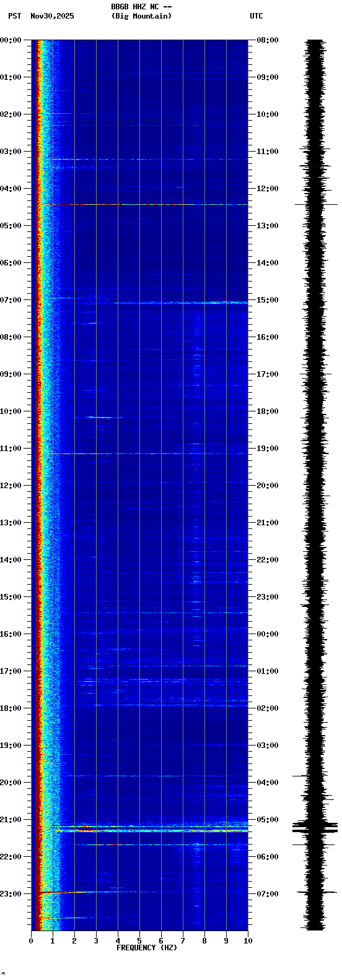Click the UTC axis '07:00' time label
Image resolution: width=342 pixels, height=980 pixels.
pyautogui.click(x=268, y=894)
